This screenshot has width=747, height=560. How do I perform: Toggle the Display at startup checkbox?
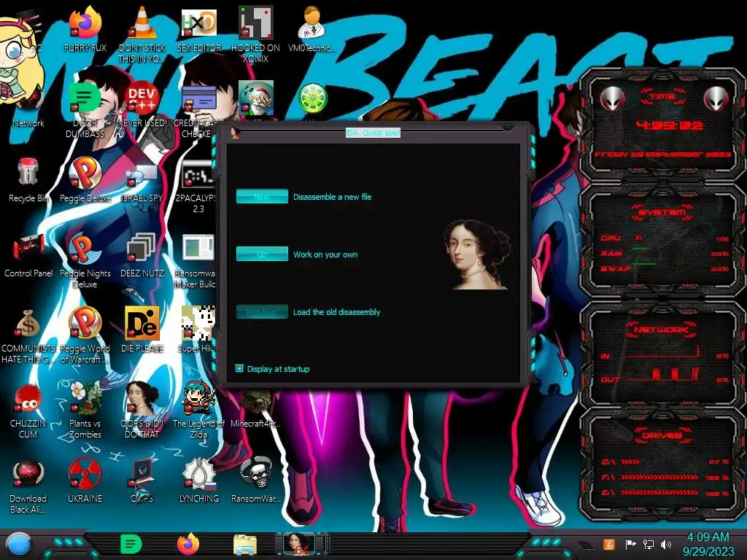(x=239, y=368)
